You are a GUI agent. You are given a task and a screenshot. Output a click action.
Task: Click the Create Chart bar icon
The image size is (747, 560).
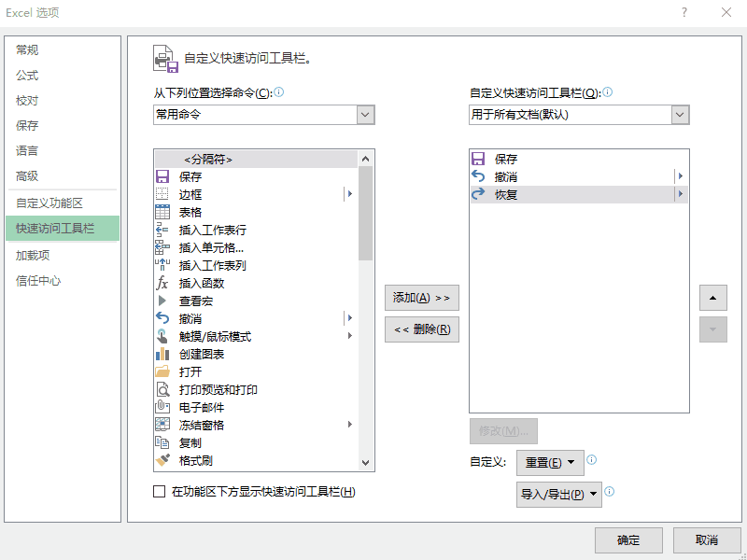(162, 355)
